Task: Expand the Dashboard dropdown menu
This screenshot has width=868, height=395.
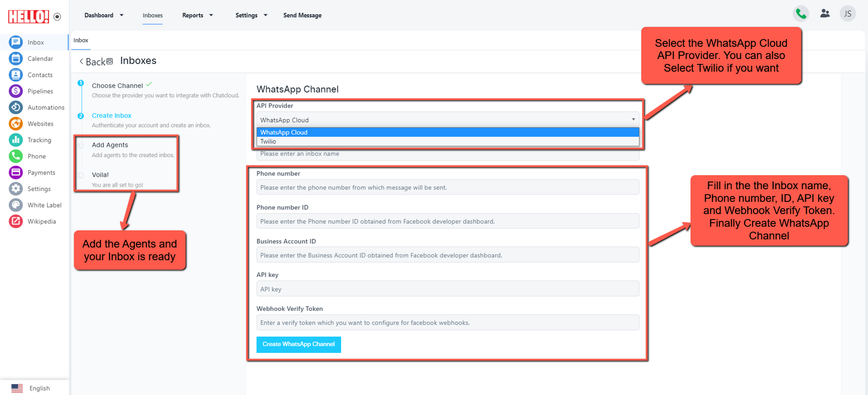Action: (104, 15)
